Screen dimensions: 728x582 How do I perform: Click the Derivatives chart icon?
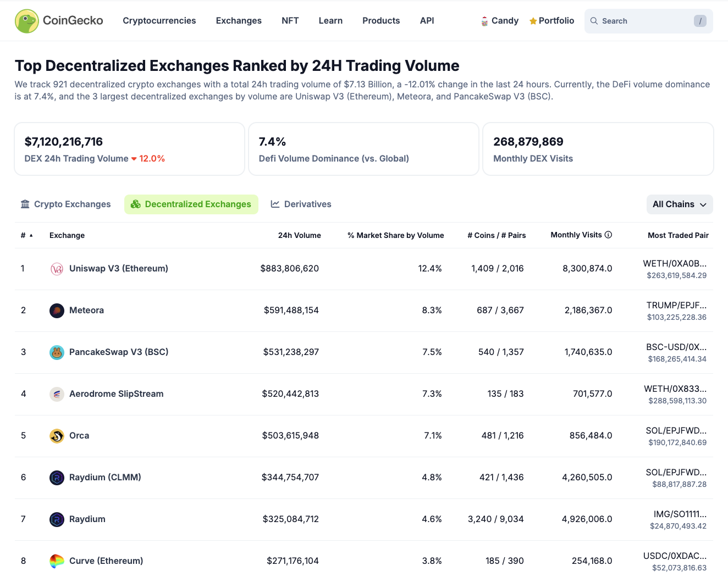tap(275, 204)
